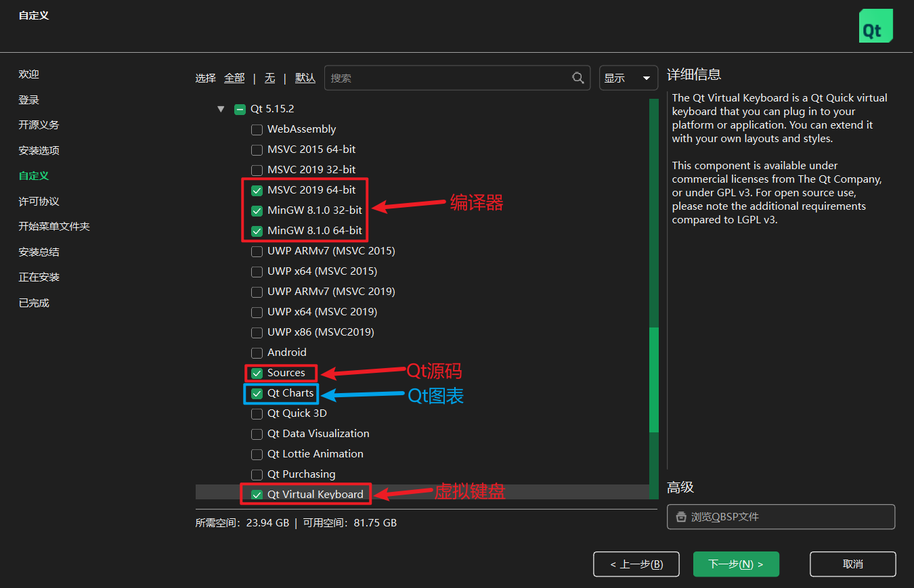Image resolution: width=914 pixels, height=588 pixels.
Task: Uncheck the Qt Charts checkbox
Action: click(257, 393)
